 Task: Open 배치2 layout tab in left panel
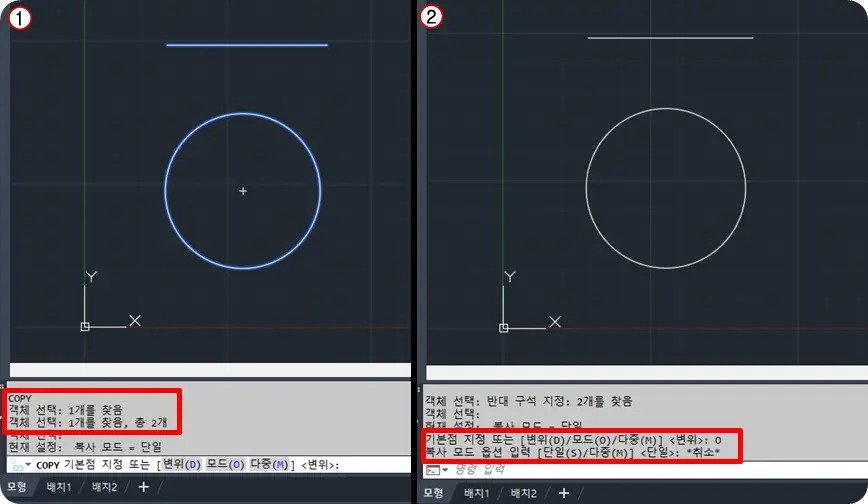[104, 487]
